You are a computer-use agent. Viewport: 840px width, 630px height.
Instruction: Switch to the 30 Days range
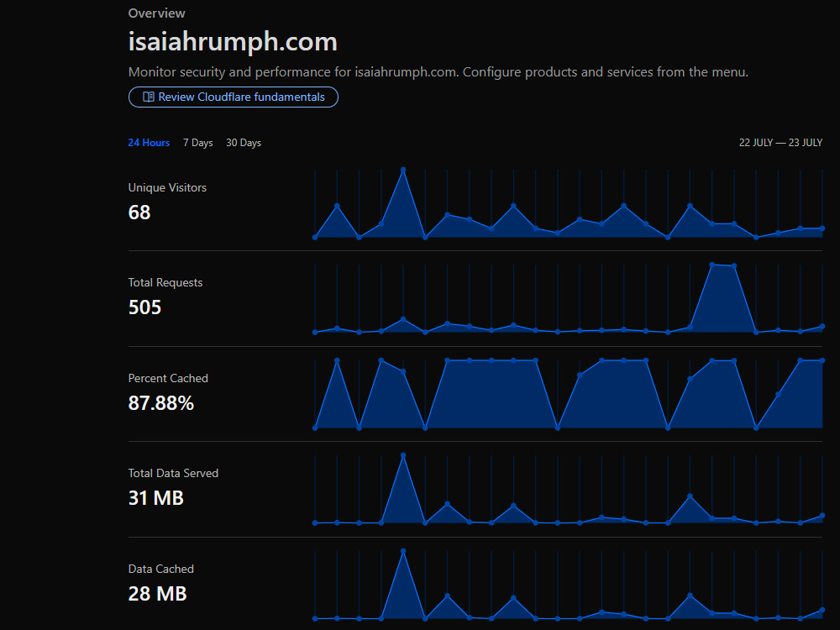244,143
